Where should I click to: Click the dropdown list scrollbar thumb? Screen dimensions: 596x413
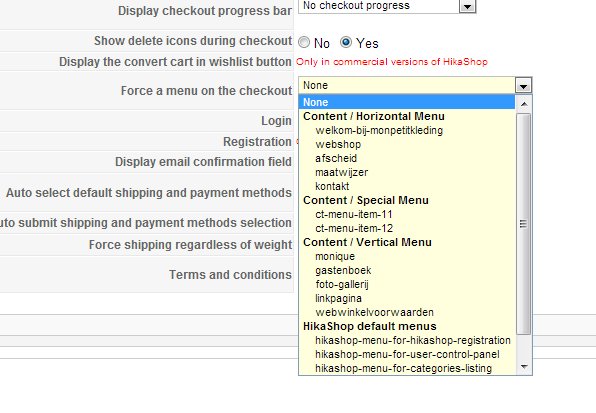524,224
